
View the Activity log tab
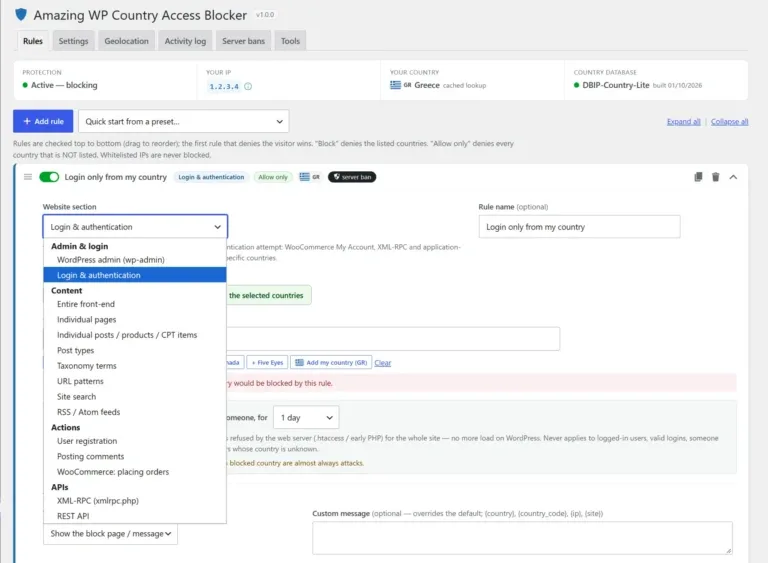click(185, 41)
